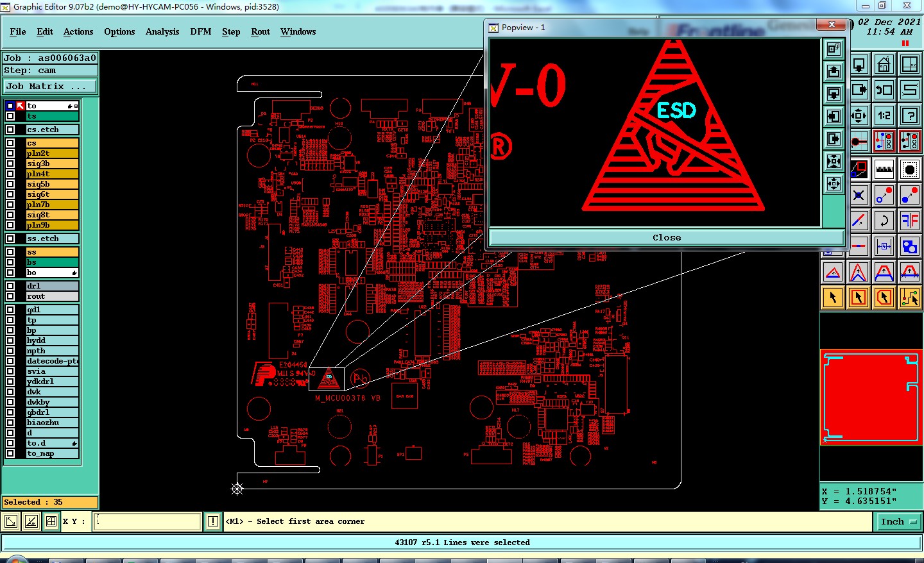This screenshot has width=924, height=563.
Task: Select the plain arrow pointer tool
Action: coord(833,298)
